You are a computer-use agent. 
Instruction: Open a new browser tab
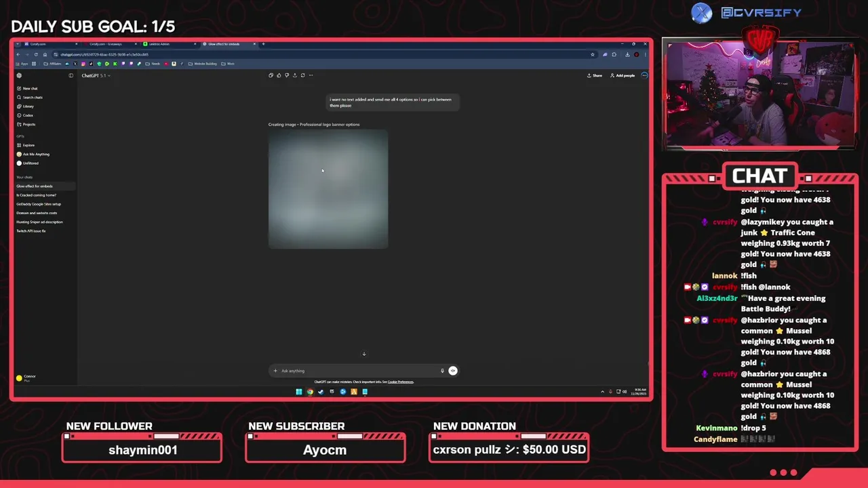coord(263,44)
